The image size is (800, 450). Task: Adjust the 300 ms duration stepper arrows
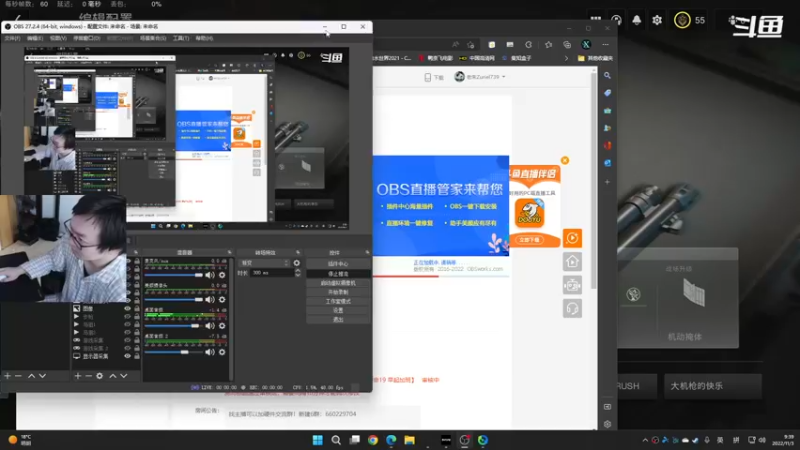[x=297, y=273]
